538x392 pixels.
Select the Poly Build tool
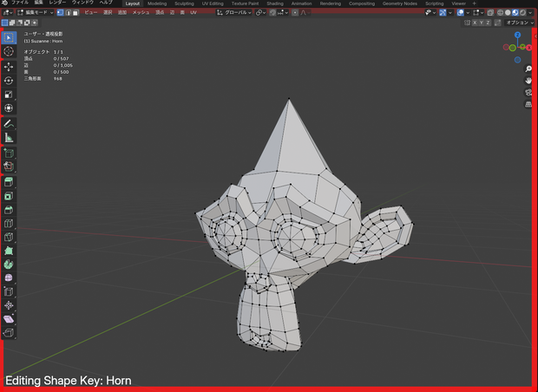coord(9,251)
